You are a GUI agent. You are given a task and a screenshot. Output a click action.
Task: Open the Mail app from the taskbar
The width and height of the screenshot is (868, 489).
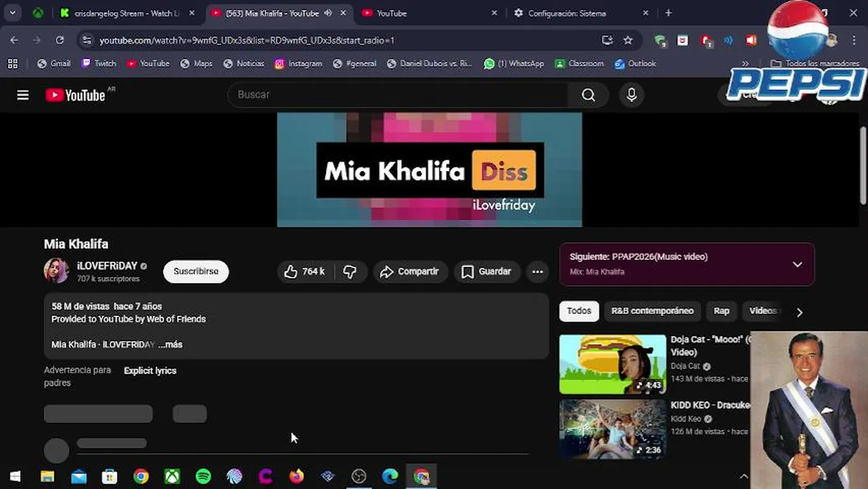coord(78,477)
